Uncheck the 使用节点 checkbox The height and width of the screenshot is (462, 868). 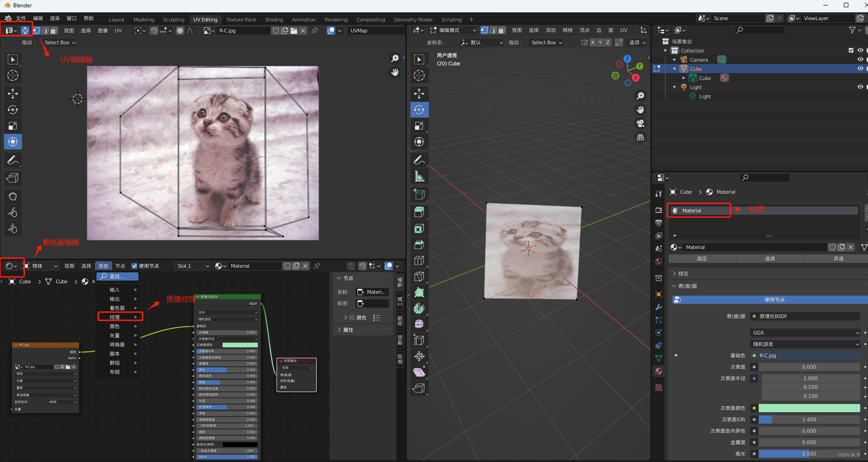pyautogui.click(x=134, y=266)
